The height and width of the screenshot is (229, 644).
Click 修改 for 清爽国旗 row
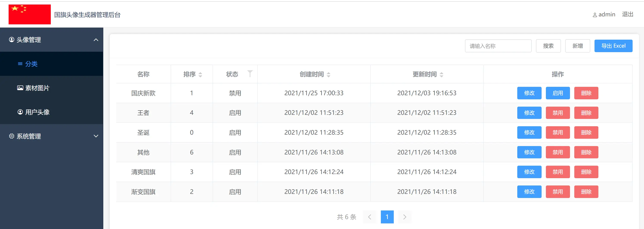coord(529,172)
